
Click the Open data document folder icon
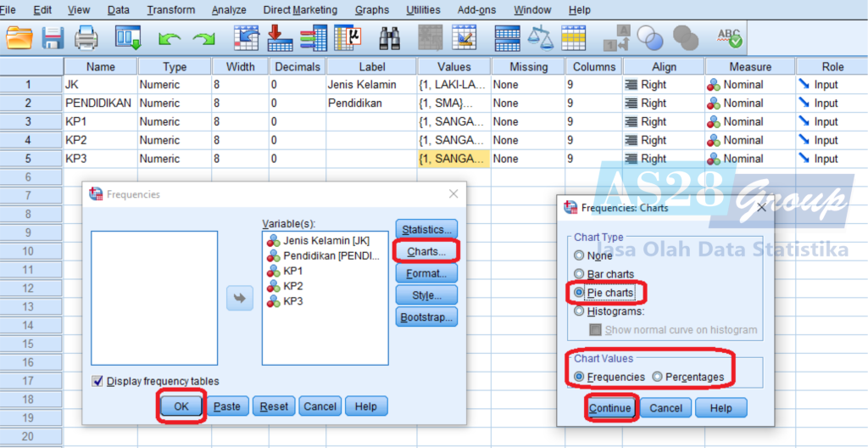[x=19, y=37]
